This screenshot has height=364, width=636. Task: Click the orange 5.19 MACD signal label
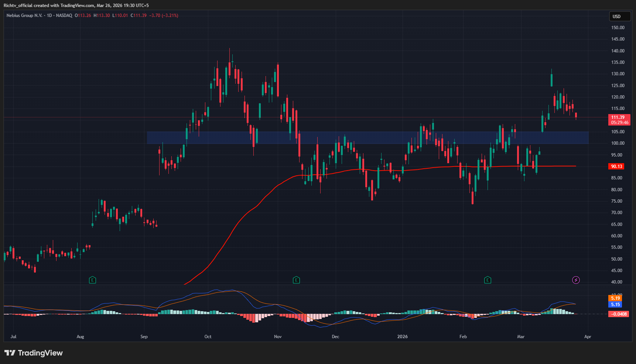615,298
